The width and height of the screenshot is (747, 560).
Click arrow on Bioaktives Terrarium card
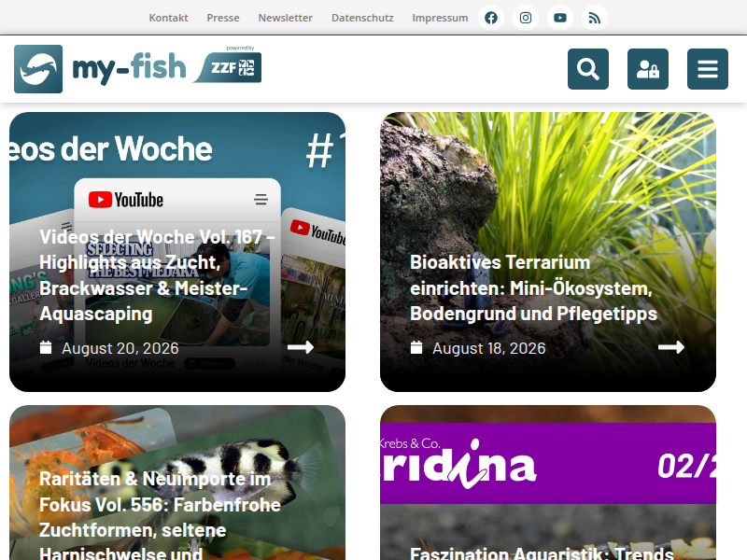[671, 347]
